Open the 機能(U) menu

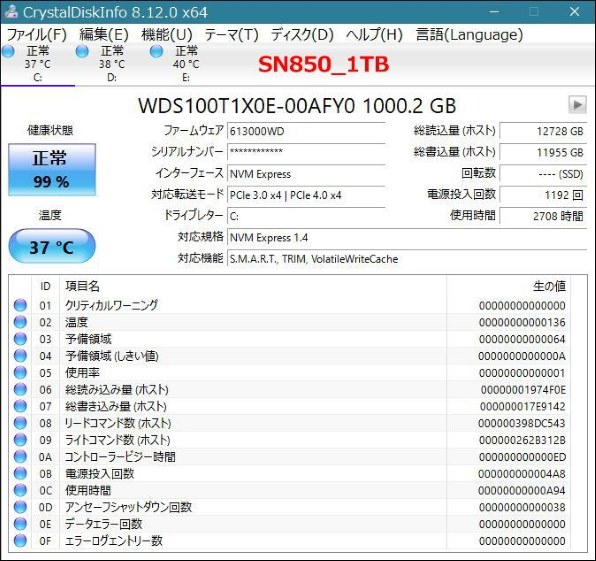coord(167,35)
